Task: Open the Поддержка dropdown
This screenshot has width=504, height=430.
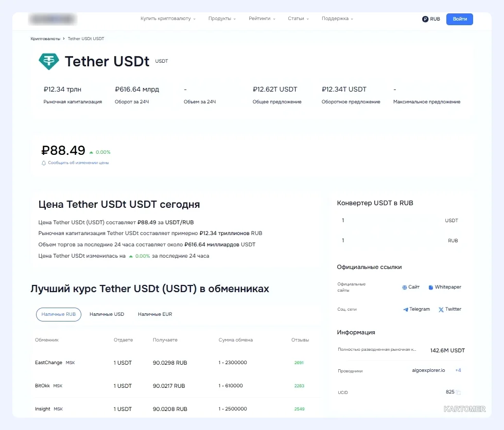Action: click(337, 19)
